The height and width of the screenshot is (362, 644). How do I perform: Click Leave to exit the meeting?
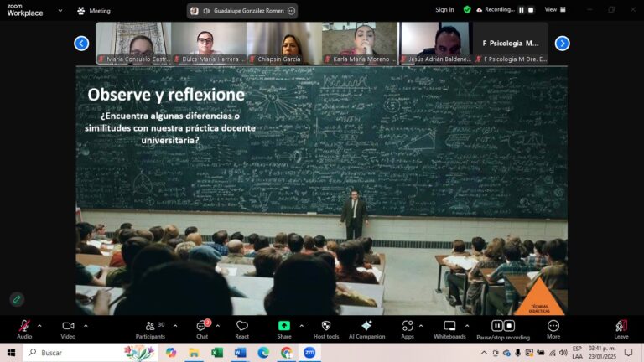[621, 330]
